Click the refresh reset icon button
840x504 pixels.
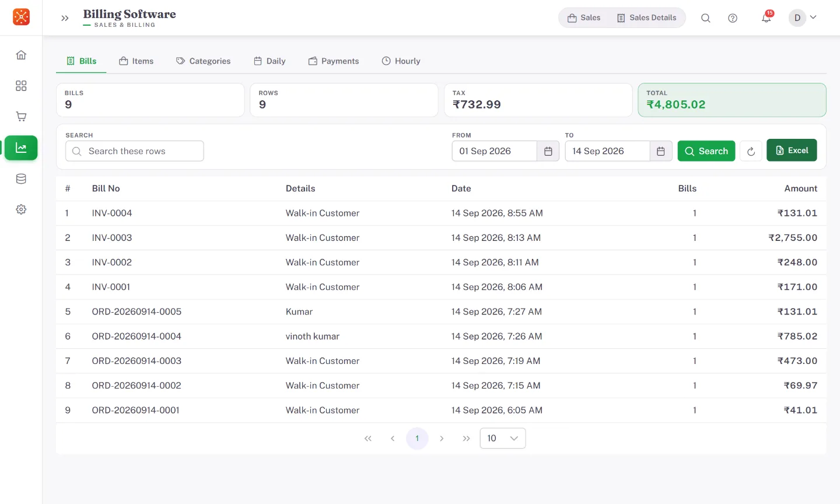pyautogui.click(x=751, y=151)
